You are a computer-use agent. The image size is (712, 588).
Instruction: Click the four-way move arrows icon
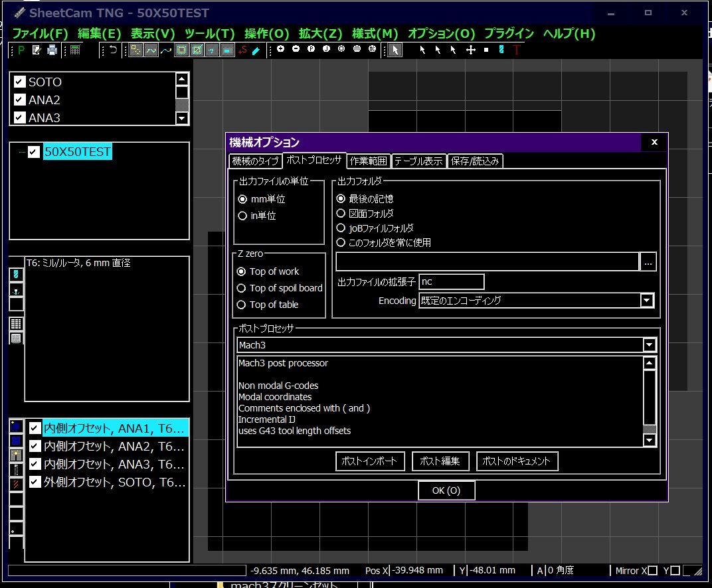coord(471,50)
